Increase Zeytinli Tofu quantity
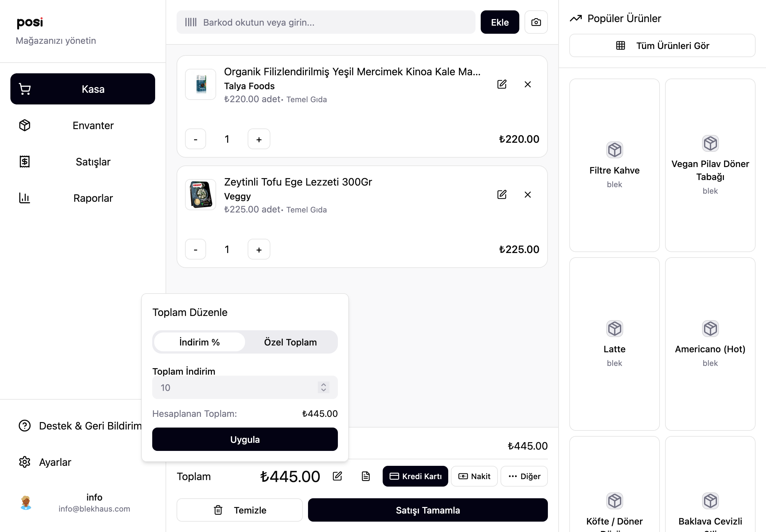The width and height of the screenshot is (766, 532). coord(259,249)
